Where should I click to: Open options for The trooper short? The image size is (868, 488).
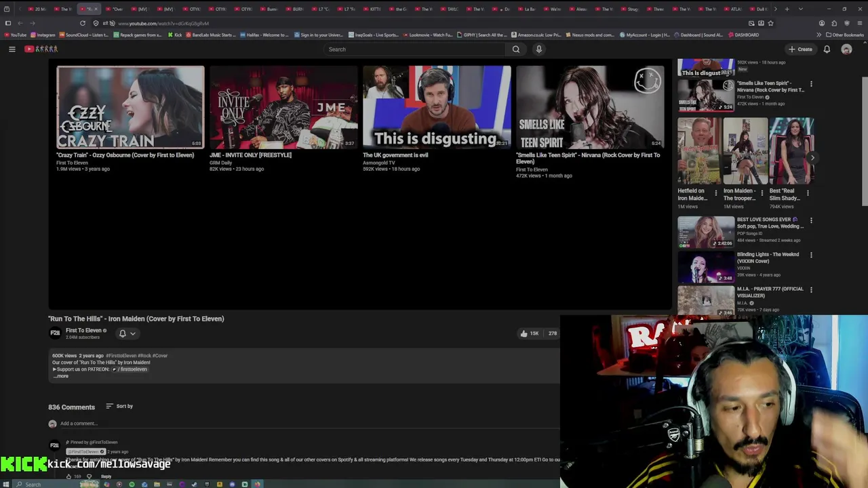(x=762, y=192)
